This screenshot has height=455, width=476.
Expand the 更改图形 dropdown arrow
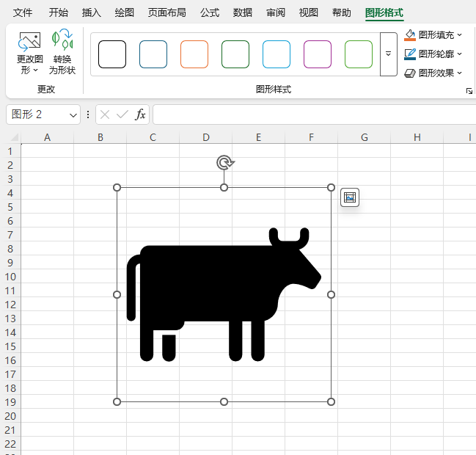coord(35,70)
